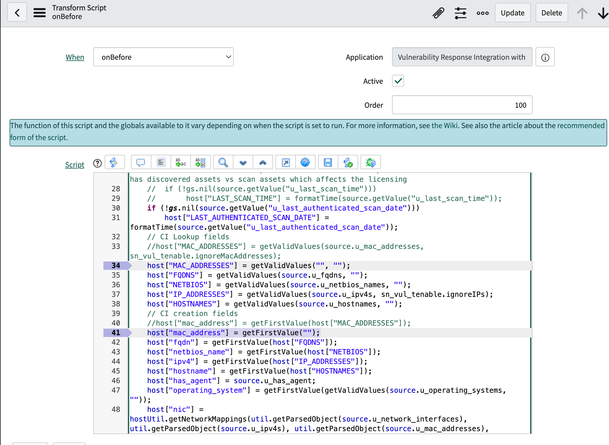This screenshot has height=445, width=609.
Task: Click the "// CI Lookup fields" comment
Action: (188, 237)
